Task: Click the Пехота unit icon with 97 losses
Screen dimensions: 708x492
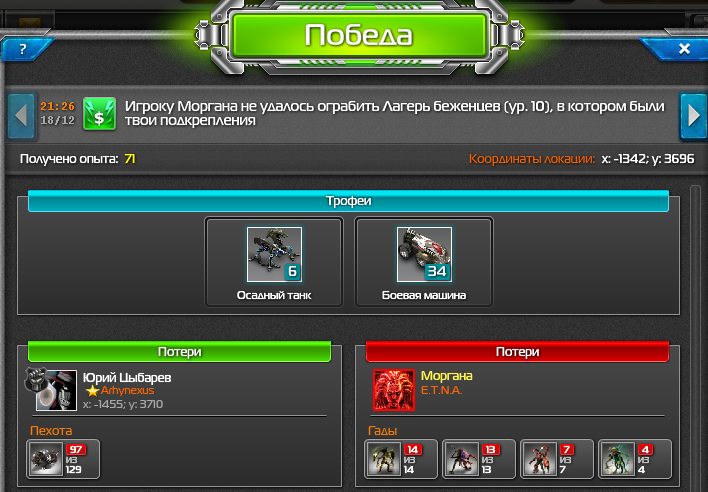Action: (x=46, y=459)
